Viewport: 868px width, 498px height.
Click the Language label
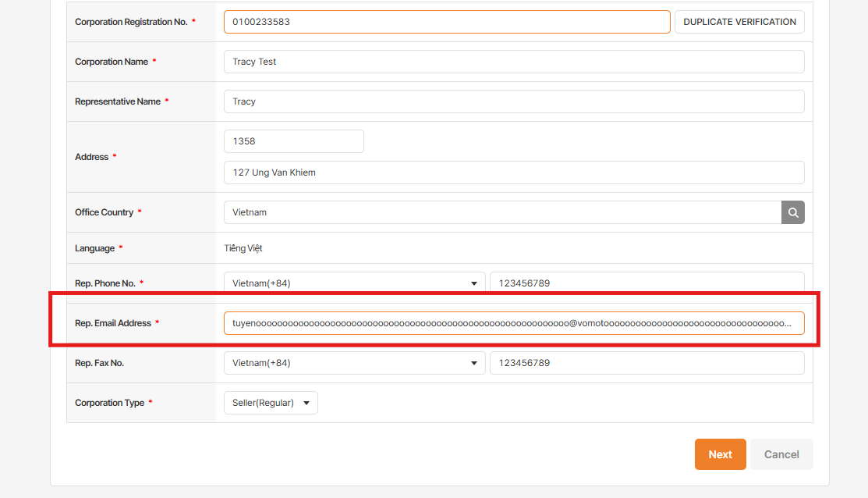[x=94, y=248]
